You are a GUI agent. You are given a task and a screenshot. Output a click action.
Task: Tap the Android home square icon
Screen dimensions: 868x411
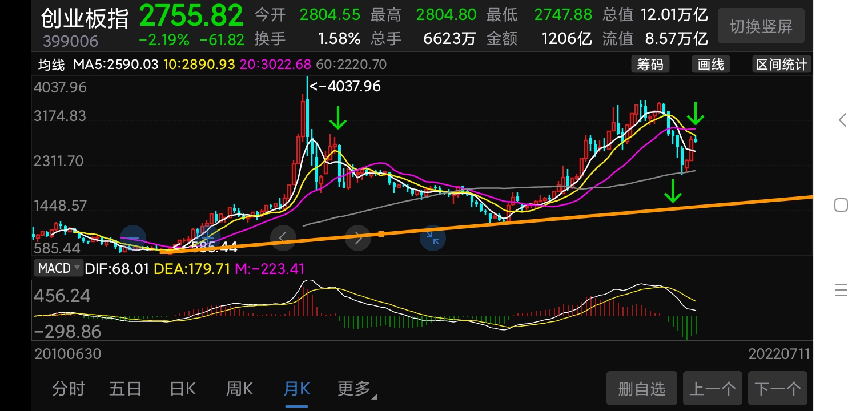[841, 205]
